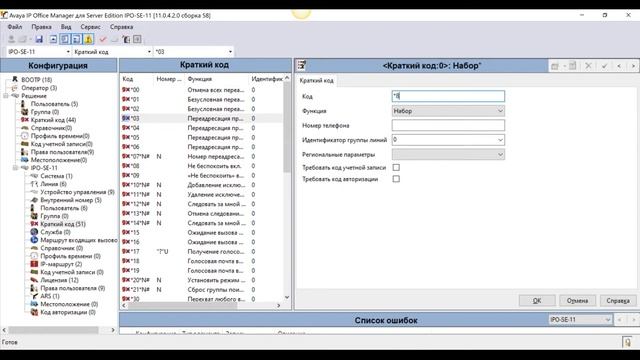Click the BOOTP (18) tree icon
The width and height of the screenshot is (640, 360).
pyautogui.click(x=15, y=80)
